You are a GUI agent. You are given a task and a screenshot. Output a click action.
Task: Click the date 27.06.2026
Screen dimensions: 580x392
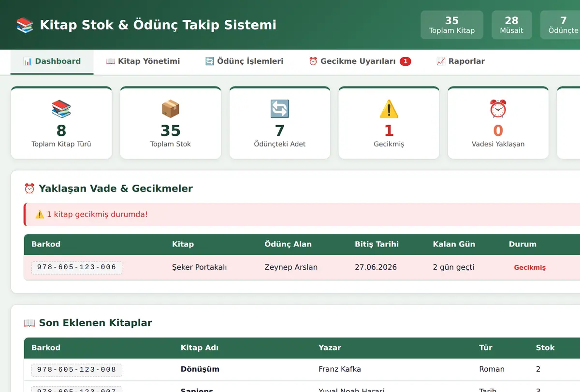[376, 267]
